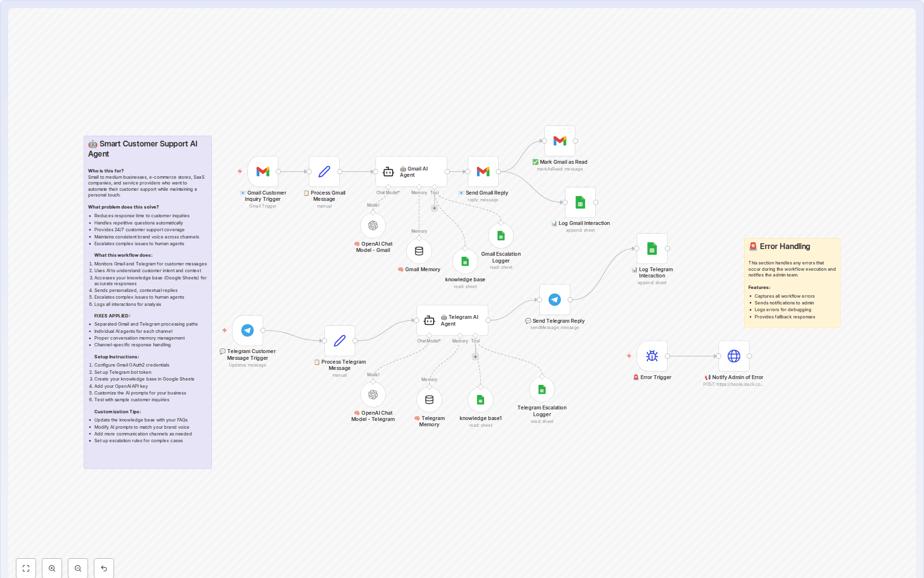Click the Gmail AI Agent output connector
Screen dimensions: 924x578
point(447,171)
